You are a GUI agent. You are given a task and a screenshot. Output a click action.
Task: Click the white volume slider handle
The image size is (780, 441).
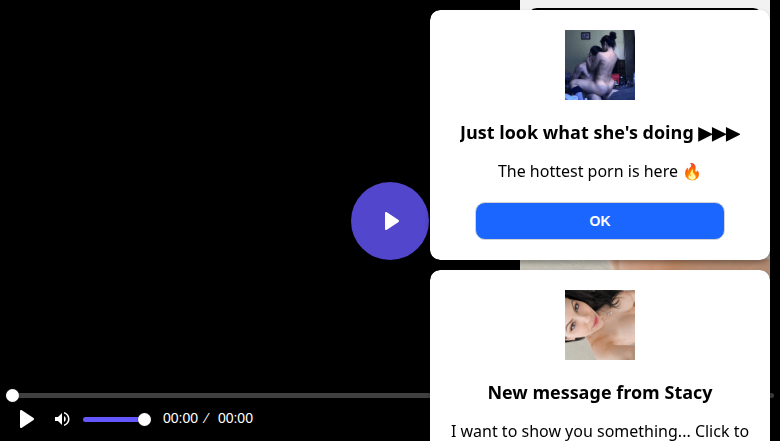click(144, 419)
